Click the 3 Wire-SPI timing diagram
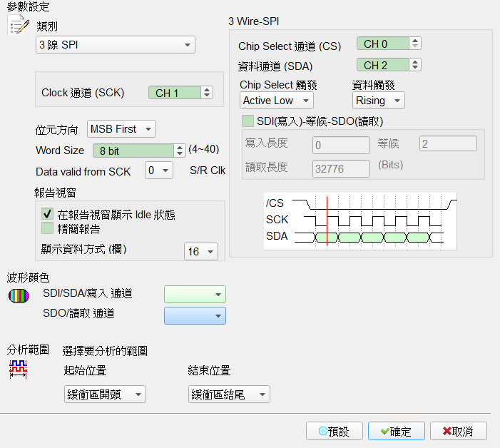Viewport: 500px width, 448px height. (360, 221)
